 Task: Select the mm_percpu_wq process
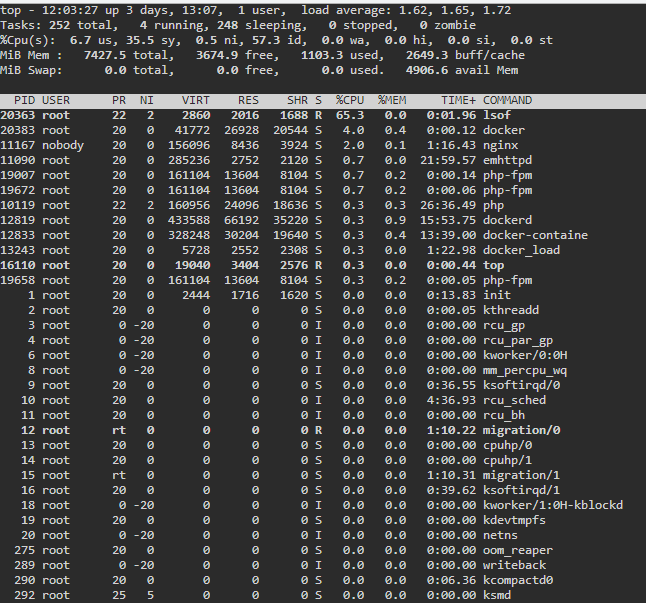pyautogui.click(x=525, y=370)
